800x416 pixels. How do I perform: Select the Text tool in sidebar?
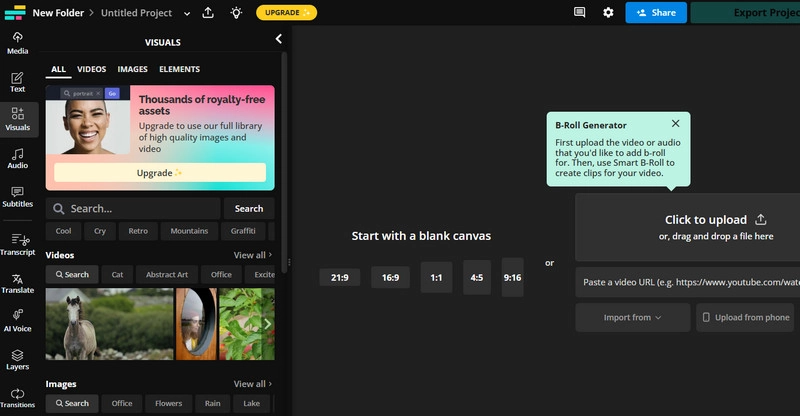(18, 81)
